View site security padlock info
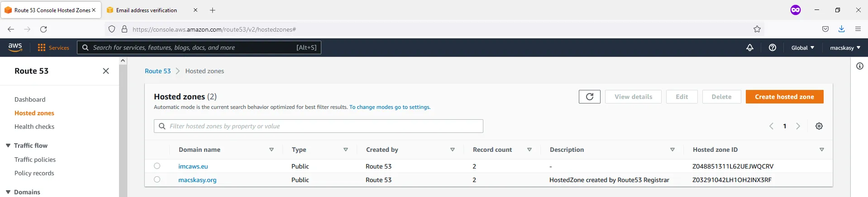The image size is (868, 197). [x=124, y=29]
